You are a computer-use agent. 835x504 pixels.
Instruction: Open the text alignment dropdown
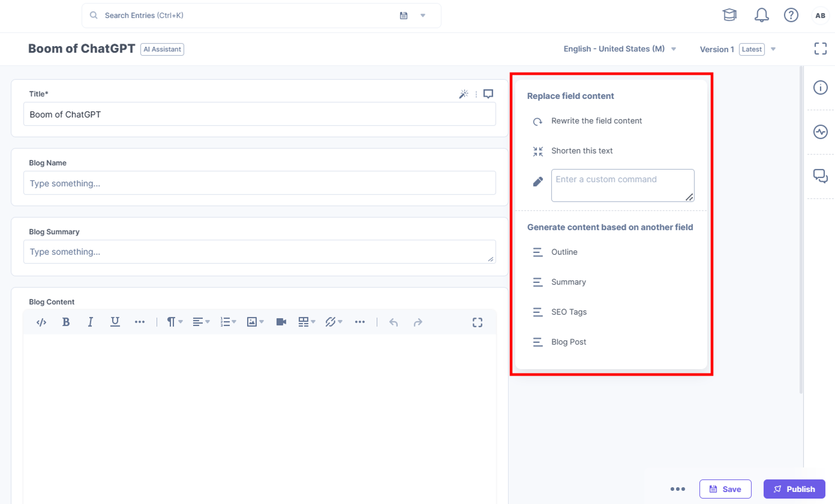coord(201,322)
